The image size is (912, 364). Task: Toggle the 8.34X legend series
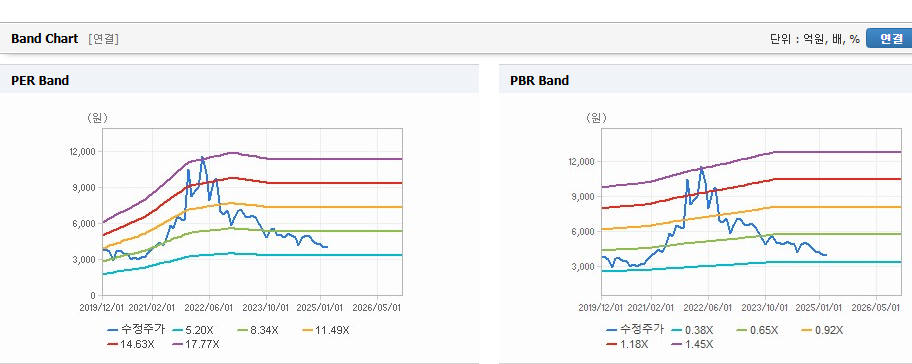coord(258,330)
